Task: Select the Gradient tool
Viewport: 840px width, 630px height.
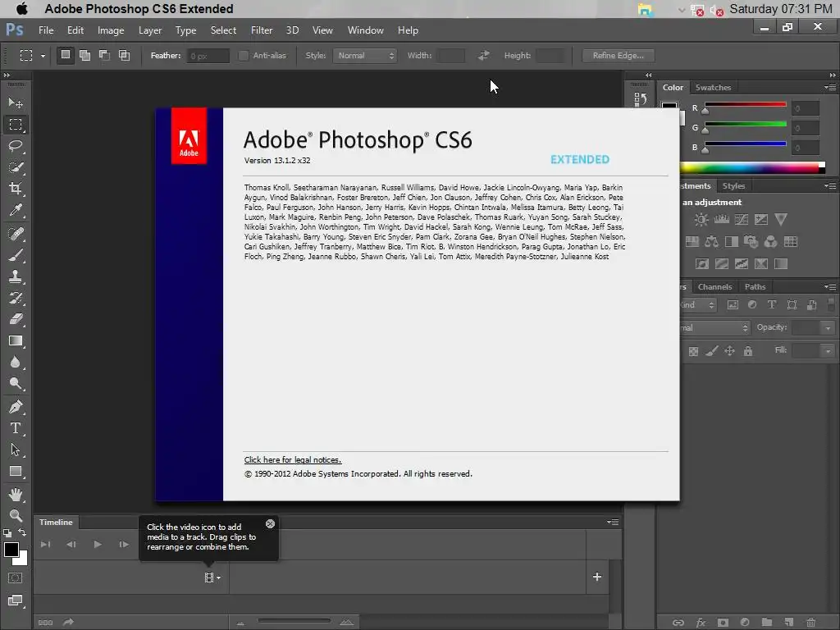Action: [16, 340]
